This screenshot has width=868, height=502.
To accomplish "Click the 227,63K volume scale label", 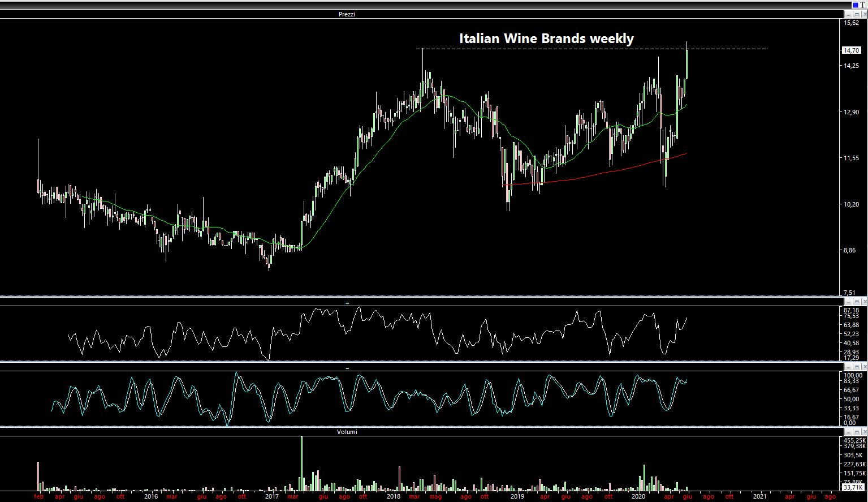I will [x=854, y=464].
